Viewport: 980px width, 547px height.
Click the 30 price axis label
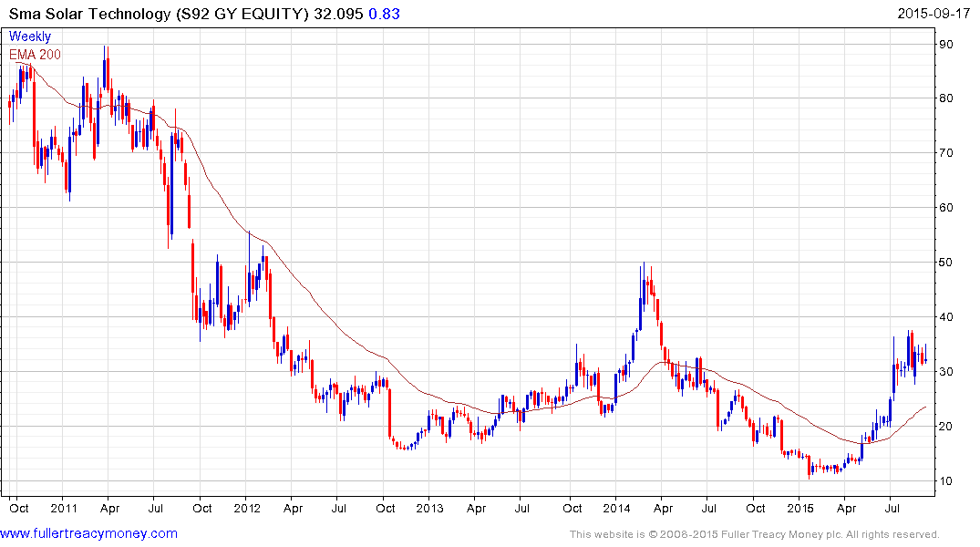tap(945, 371)
